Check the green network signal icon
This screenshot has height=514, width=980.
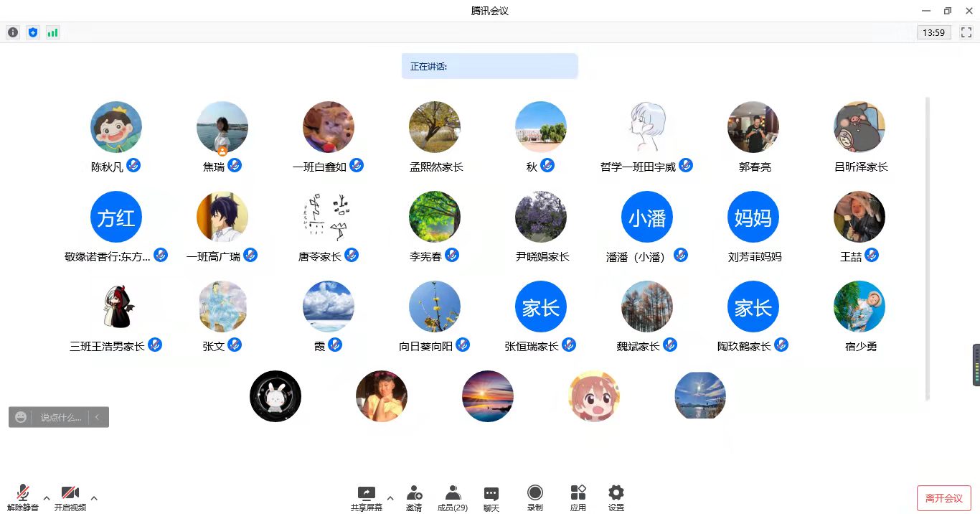[52, 32]
